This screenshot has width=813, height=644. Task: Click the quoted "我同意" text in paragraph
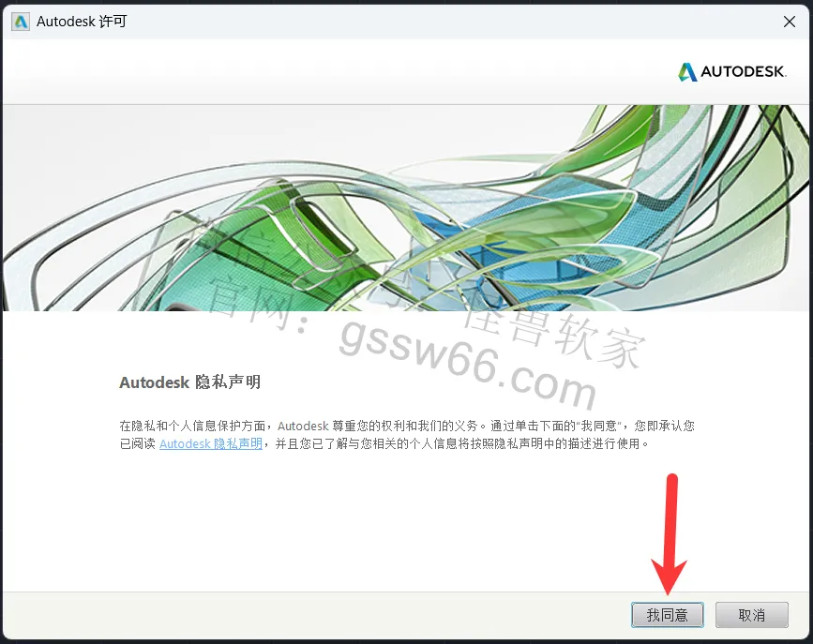point(599,426)
